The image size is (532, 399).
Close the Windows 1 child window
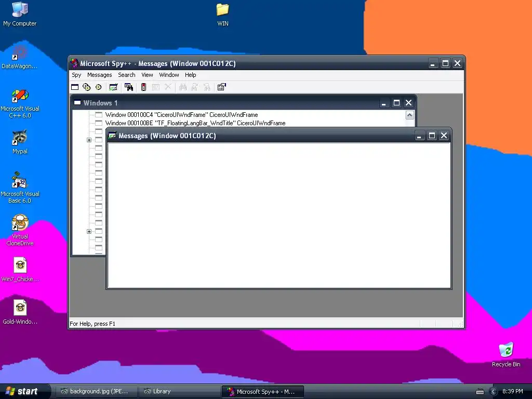[408, 103]
